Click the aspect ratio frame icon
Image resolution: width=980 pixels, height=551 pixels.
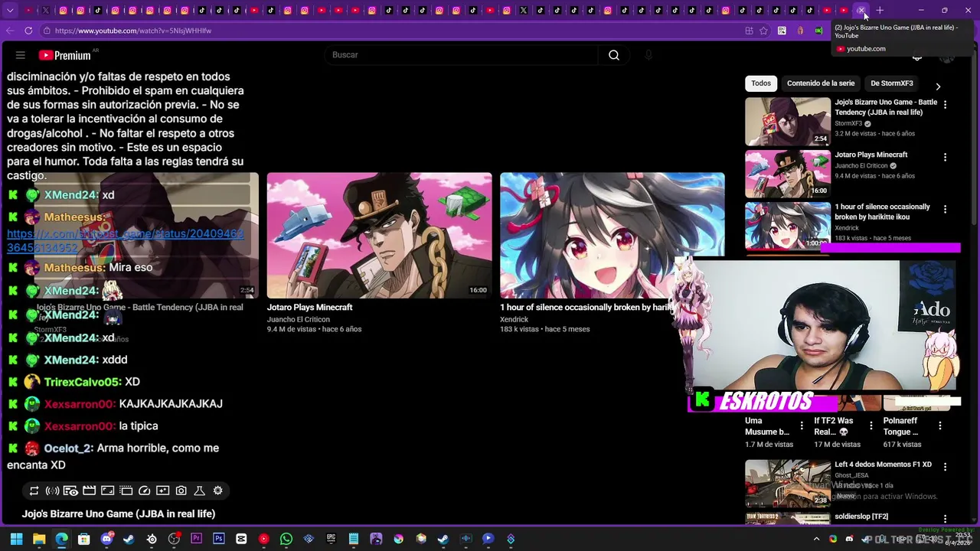pyautogui.click(x=107, y=491)
